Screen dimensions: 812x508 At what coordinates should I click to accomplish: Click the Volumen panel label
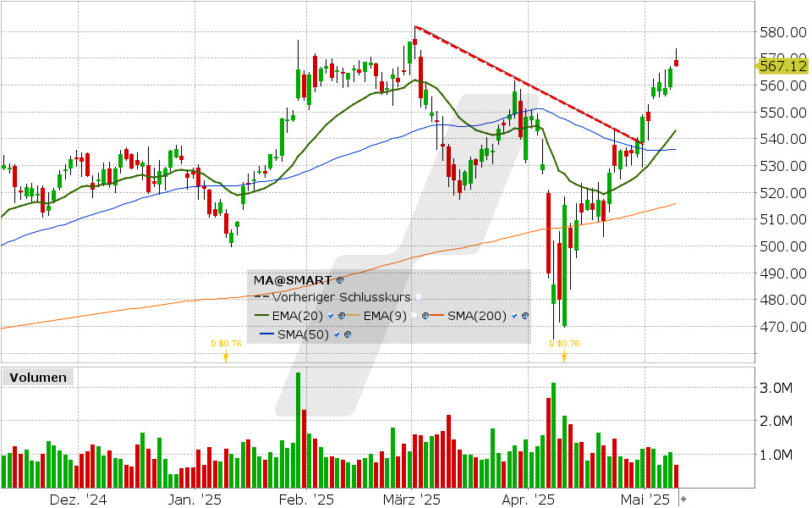click(x=38, y=378)
